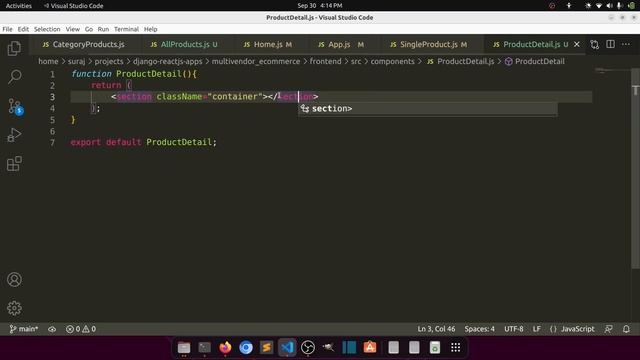Open the Run menu

[103, 29]
